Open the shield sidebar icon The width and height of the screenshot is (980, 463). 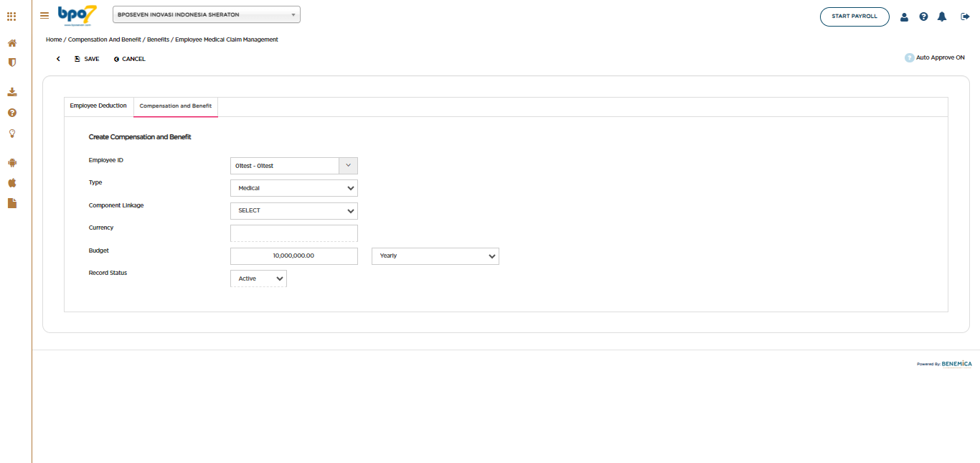click(12, 62)
